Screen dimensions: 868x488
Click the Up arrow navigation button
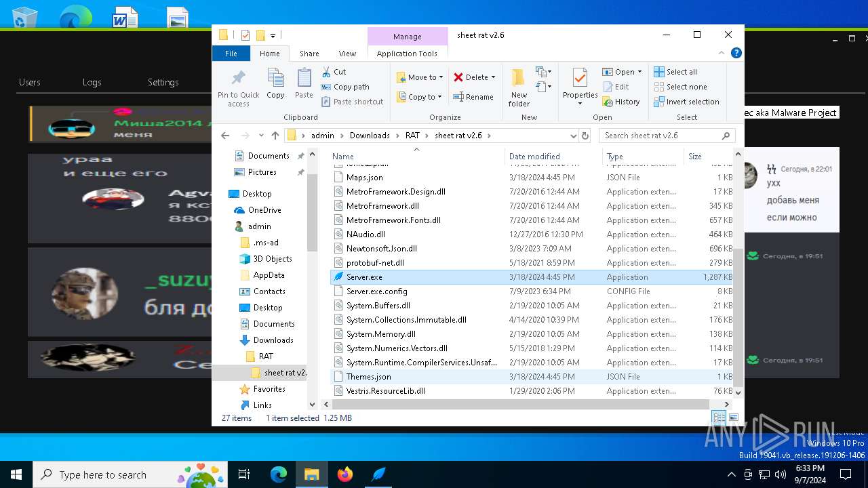[275, 136]
